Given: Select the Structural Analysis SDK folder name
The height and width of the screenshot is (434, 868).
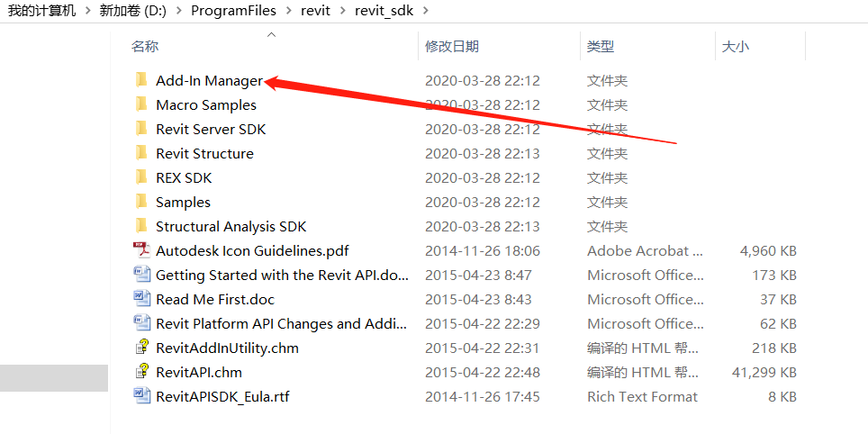Looking at the screenshot, I should point(231,227).
